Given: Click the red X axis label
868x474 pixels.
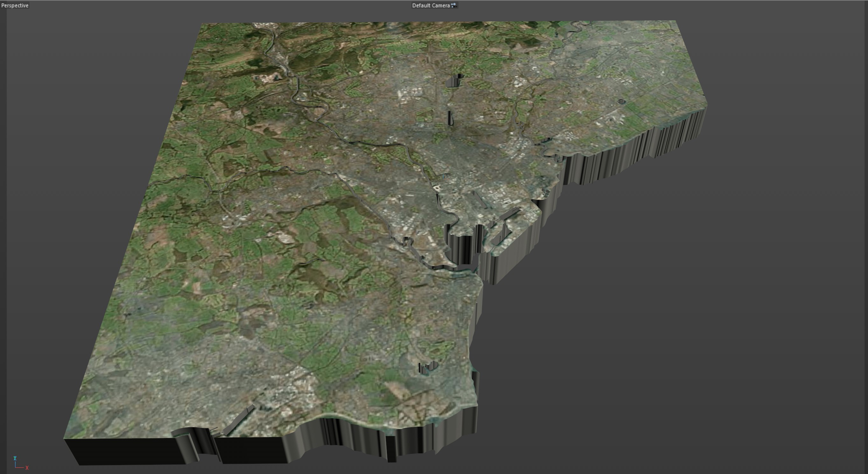Looking at the screenshot, I should coord(27,468).
